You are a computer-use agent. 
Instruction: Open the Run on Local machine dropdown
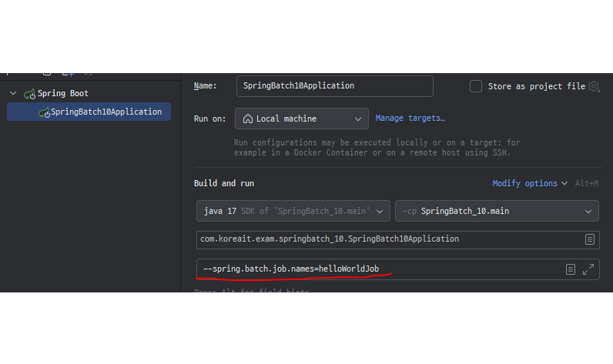tap(301, 119)
